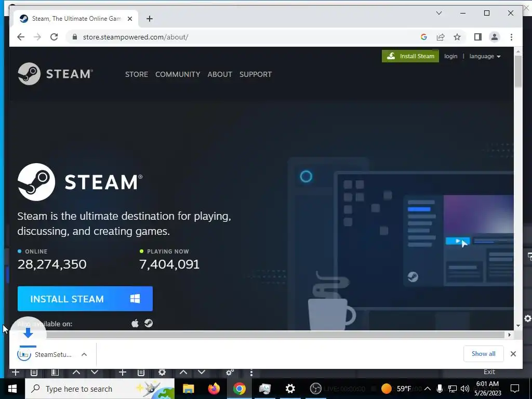Click Exit in the OBS window
The width and height of the screenshot is (532, 399).
pyautogui.click(x=489, y=372)
